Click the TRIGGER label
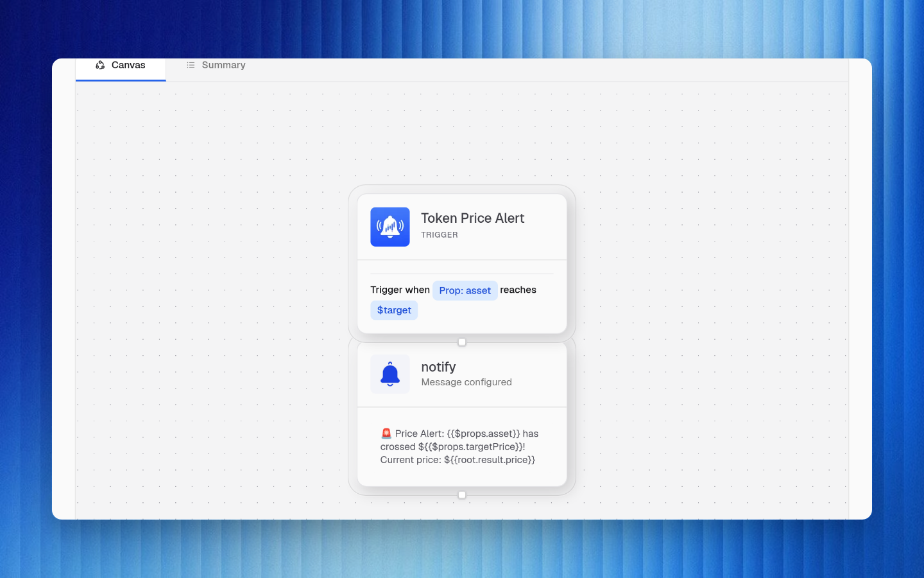 tap(440, 235)
